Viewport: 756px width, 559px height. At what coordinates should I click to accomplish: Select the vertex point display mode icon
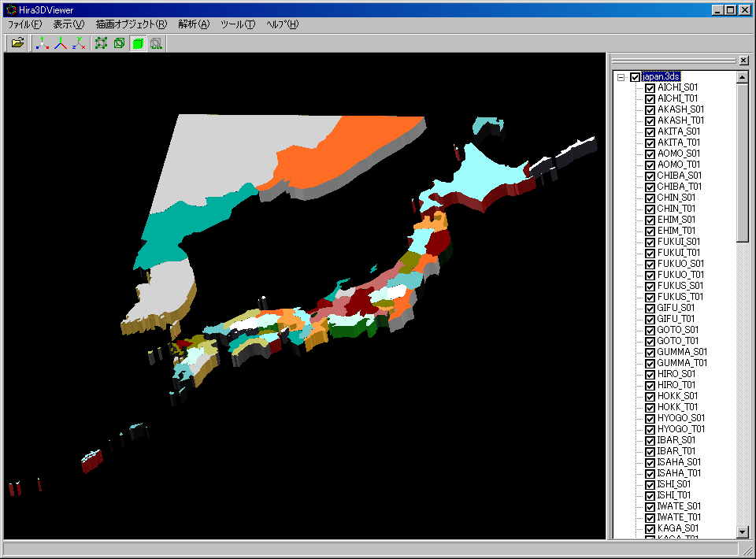(102, 43)
